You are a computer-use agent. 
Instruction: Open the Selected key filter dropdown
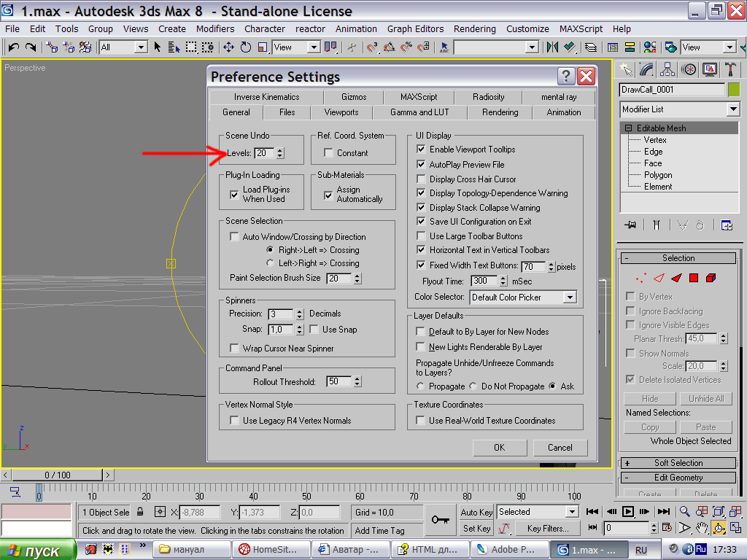pos(572,512)
